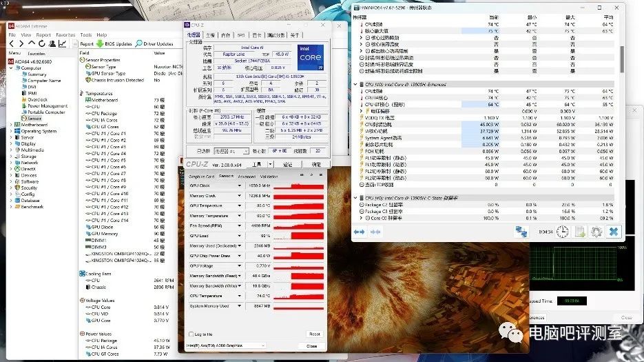This screenshot has height=362, width=644.
Task: Open the File menu in AIDA64
Action: point(12,35)
